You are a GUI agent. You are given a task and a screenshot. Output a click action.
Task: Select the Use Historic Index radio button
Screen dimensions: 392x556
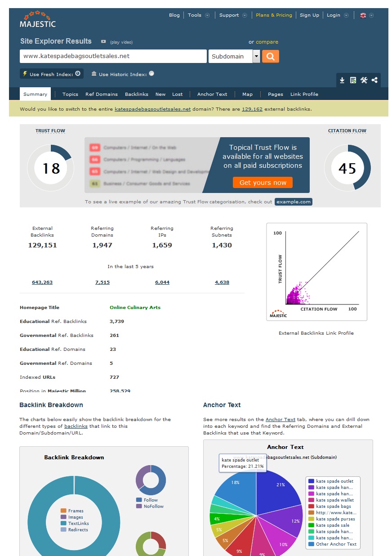tap(151, 73)
